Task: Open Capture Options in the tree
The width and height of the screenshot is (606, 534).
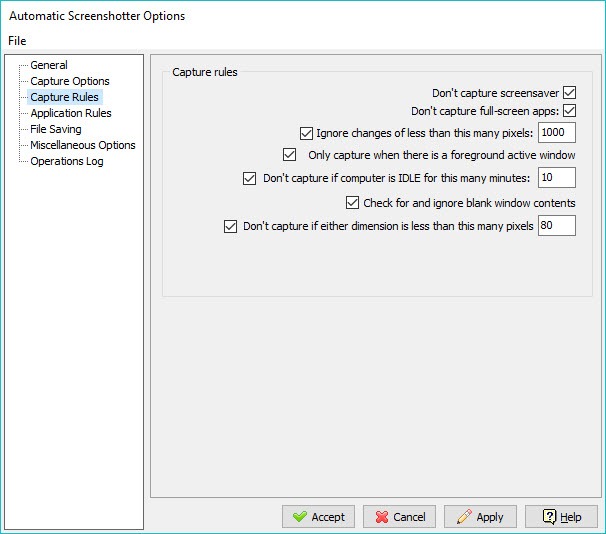Action: point(70,81)
